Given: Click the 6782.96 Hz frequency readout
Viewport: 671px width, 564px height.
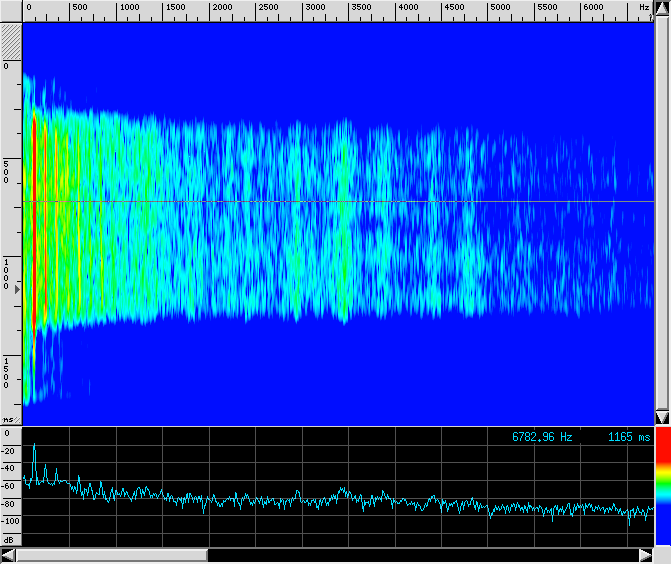Looking at the screenshot, I should click(x=542, y=437).
